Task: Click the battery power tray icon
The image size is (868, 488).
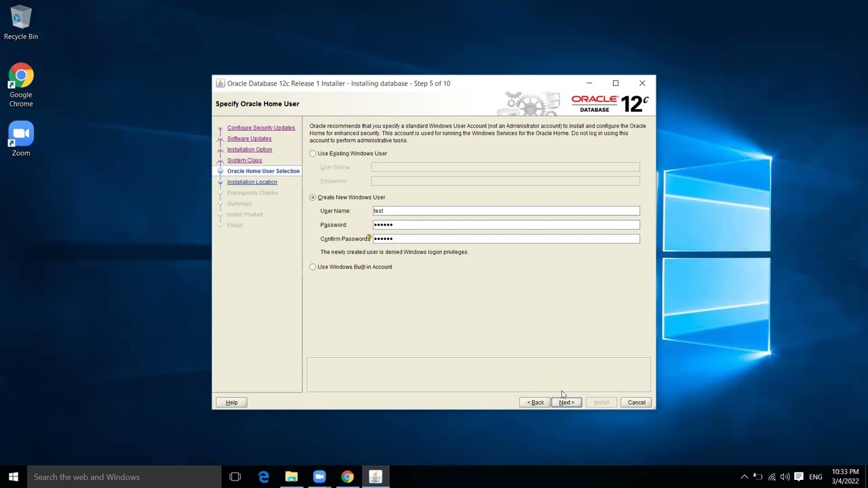Action: coord(758,477)
